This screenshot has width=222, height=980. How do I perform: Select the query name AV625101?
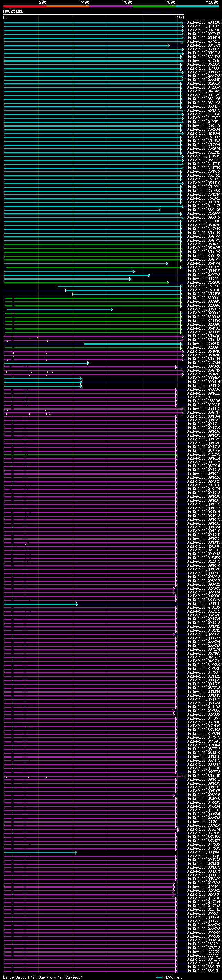point(13,11)
